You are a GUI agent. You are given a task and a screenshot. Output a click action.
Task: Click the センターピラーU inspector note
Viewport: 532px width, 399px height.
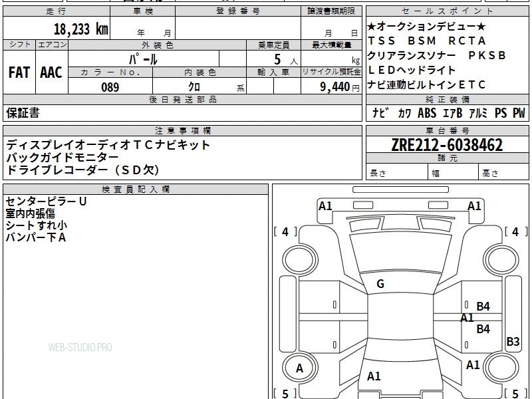pos(46,201)
